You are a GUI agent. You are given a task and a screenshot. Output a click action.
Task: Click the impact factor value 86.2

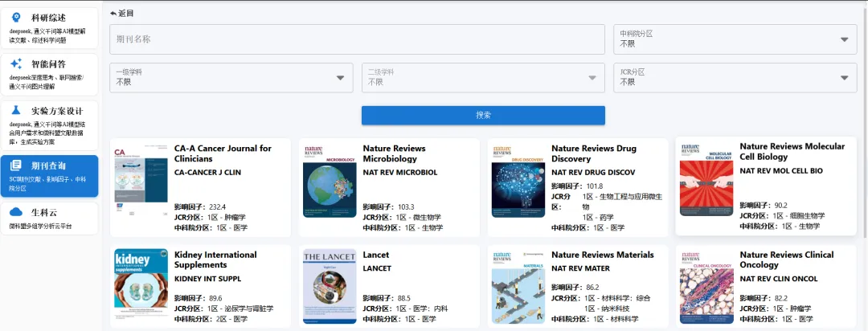click(x=593, y=288)
